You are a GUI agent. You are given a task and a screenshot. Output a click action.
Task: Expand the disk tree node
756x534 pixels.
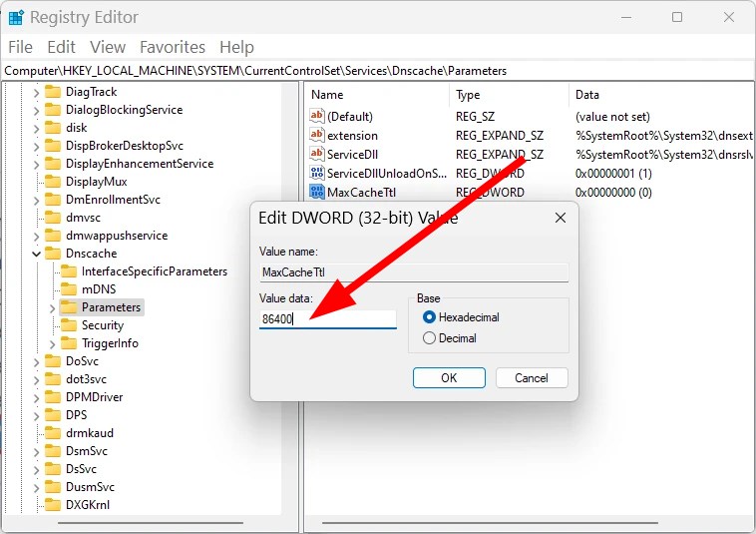click(36, 128)
